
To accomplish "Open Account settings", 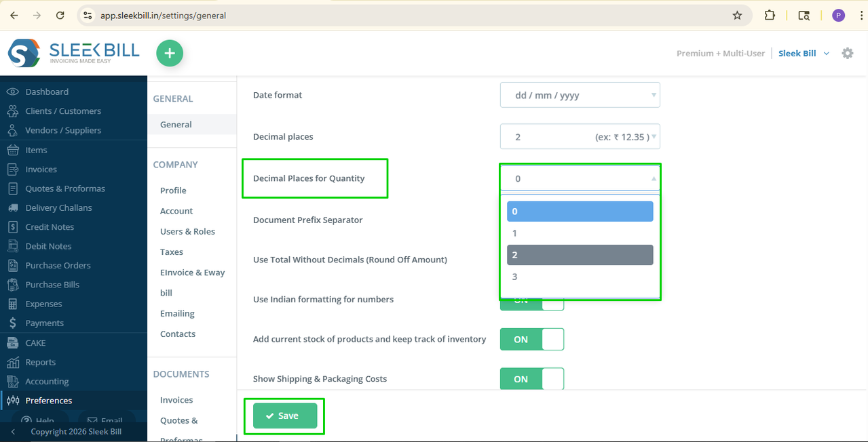I will 176,211.
